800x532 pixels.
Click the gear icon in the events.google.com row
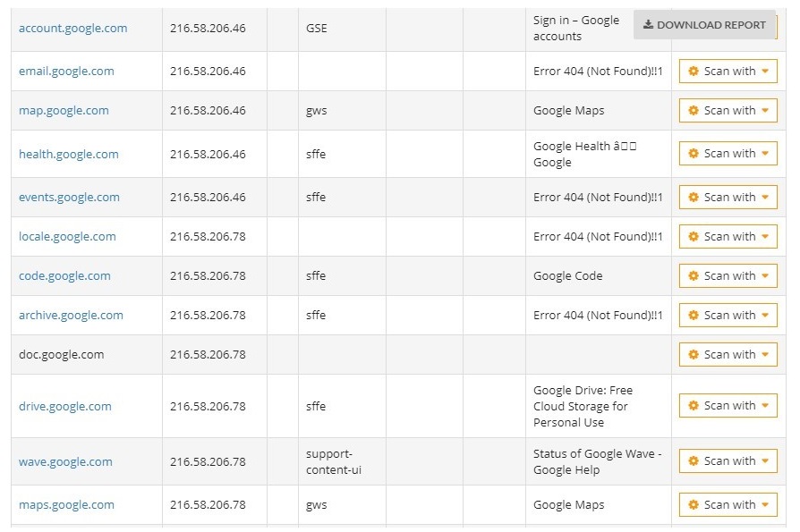[x=693, y=197]
